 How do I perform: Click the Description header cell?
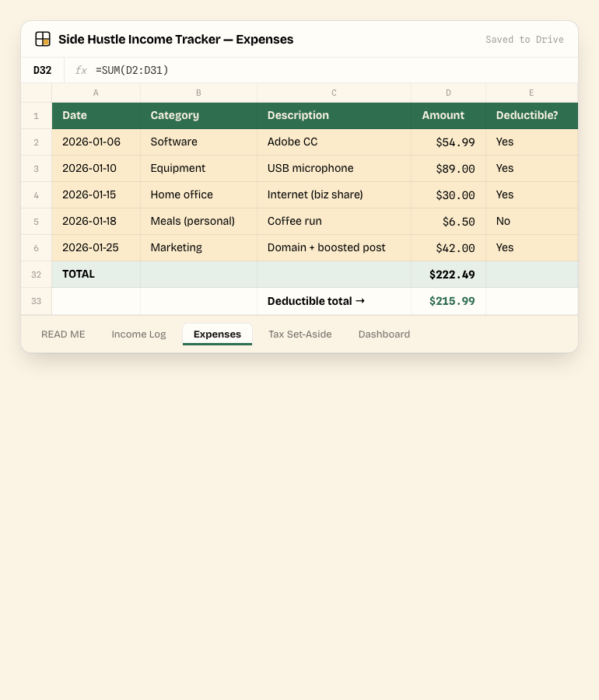pos(334,116)
